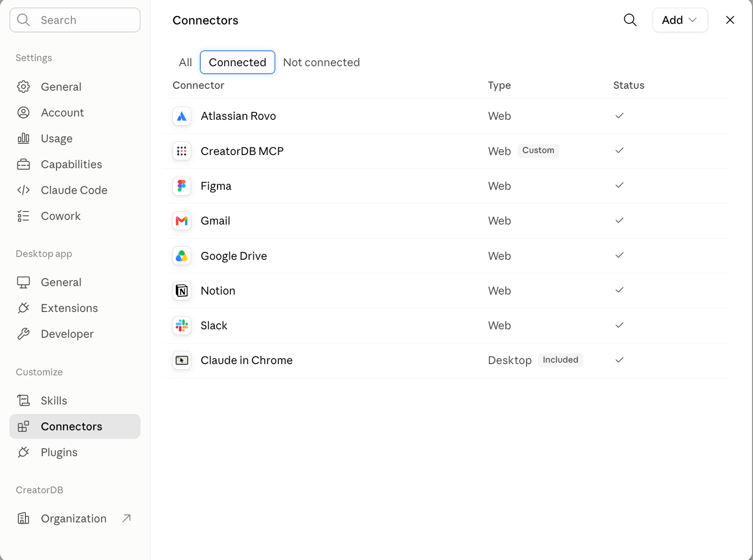
Task: Click the Plugins plug icon
Action: [x=24, y=452]
